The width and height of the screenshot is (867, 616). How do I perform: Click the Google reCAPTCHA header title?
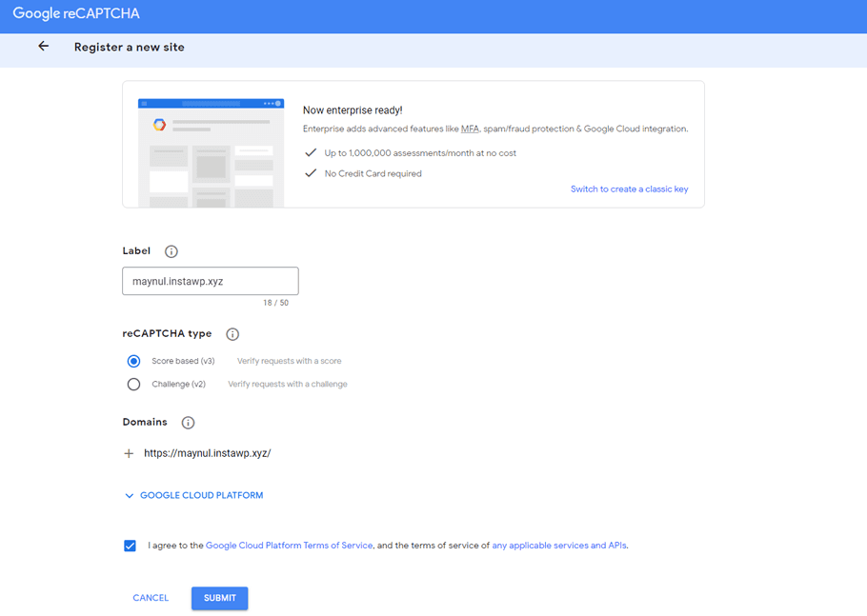pyautogui.click(x=76, y=13)
